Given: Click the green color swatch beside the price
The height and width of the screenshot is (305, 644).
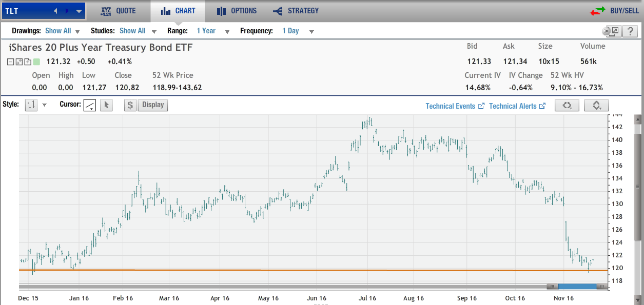Looking at the screenshot, I should pos(36,62).
